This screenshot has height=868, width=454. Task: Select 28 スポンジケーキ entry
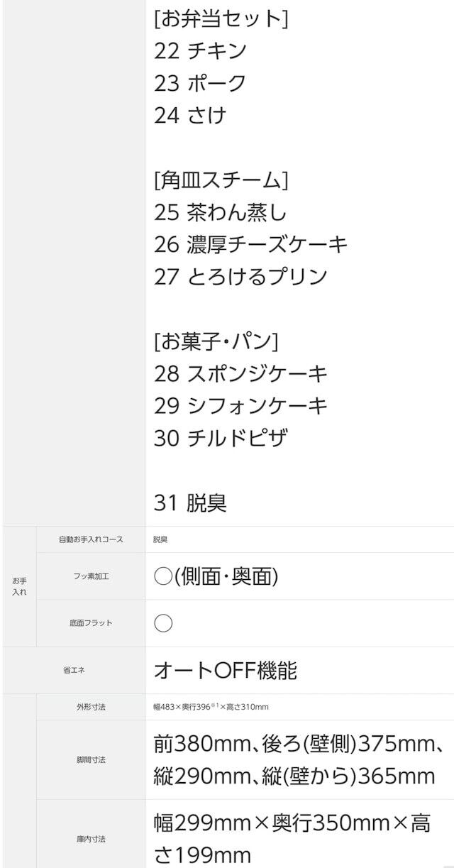pyautogui.click(x=240, y=373)
